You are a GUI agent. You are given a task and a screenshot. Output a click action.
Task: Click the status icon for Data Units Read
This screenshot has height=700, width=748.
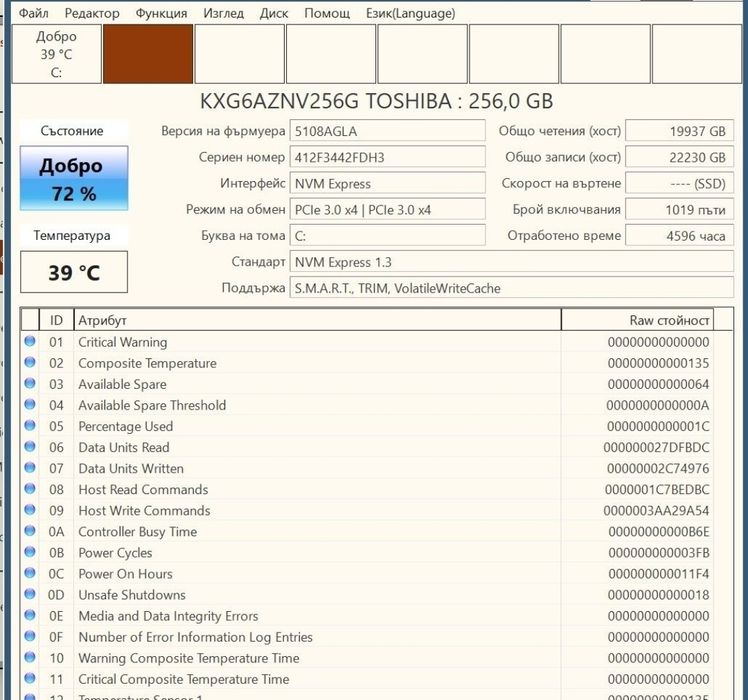click(30, 446)
